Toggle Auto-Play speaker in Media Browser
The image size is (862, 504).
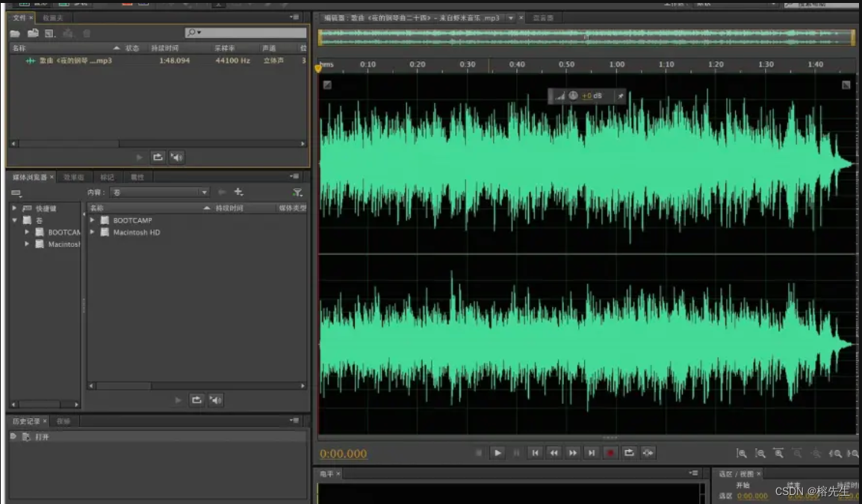point(215,400)
